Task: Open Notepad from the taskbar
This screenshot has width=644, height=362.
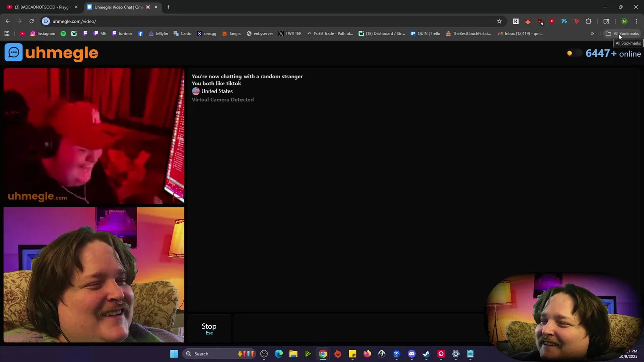Action: pos(470,354)
